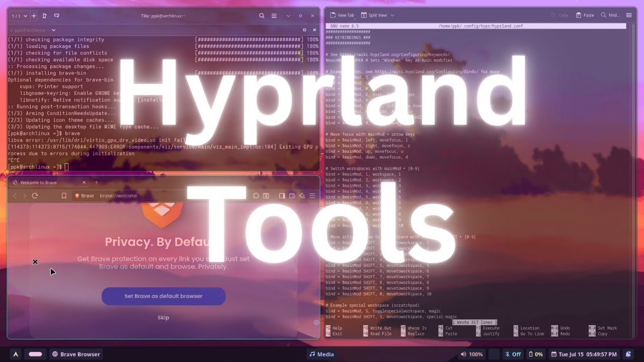Focus Brave Browser from the taskbar
Image resolution: width=644 pixels, height=362 pixels.
pyautogui.click(x=76, y=354)
